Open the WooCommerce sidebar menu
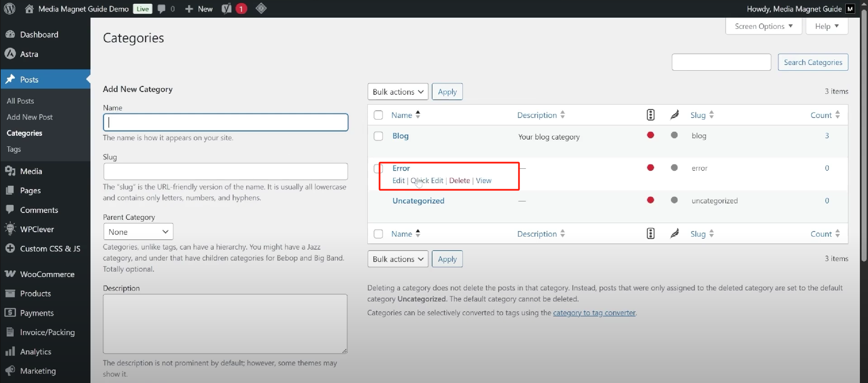Image resolution: width=868 pixels, height=383 pixels. point(47,274)
